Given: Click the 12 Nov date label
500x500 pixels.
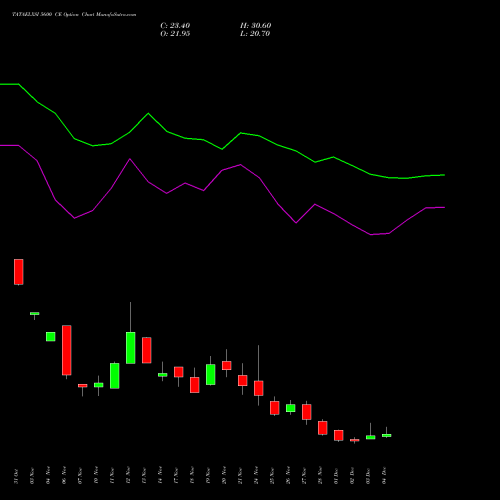Looking at the screenshot, I should point(128,476).
